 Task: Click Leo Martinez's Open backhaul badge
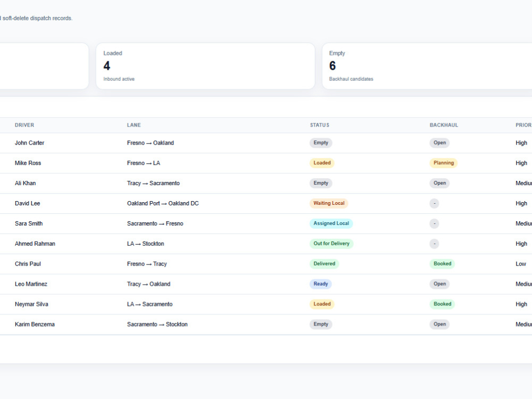[440, 284]
